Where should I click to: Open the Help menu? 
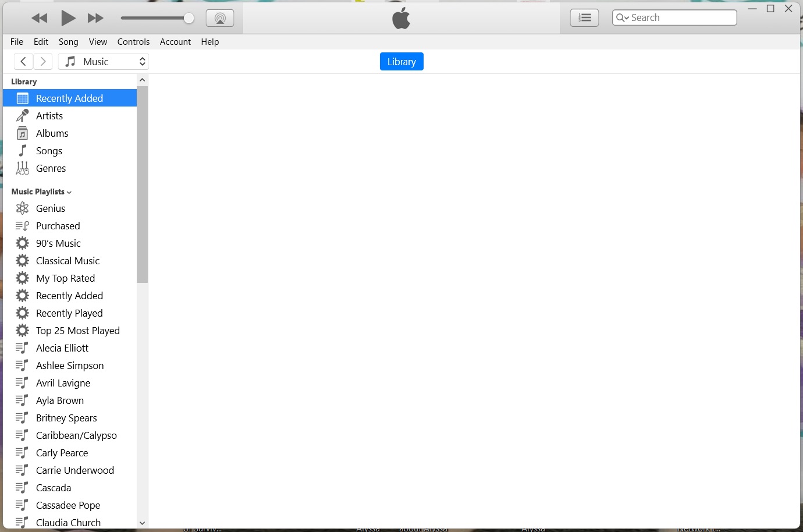click(x=210, y=42)
